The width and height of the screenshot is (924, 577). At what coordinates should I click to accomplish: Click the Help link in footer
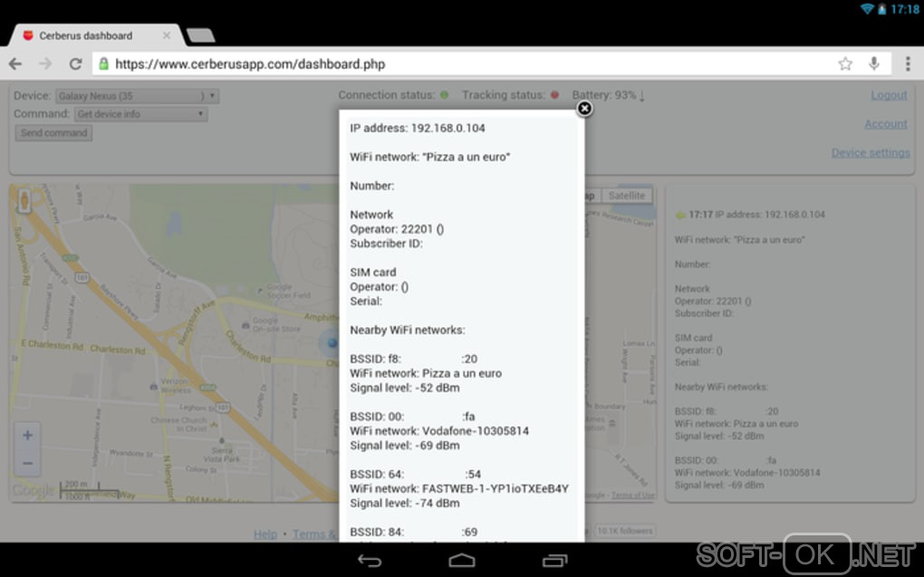tap(265, 534)
